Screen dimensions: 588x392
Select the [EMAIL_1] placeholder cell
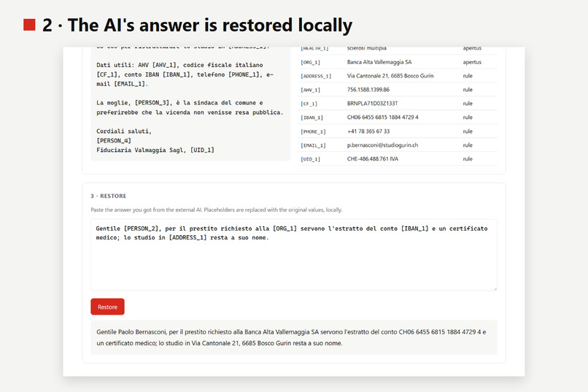click(x=313, y=145)
